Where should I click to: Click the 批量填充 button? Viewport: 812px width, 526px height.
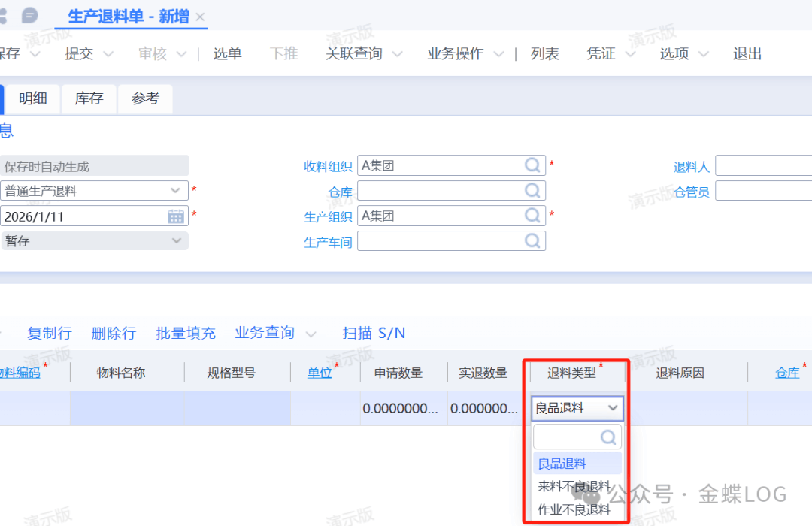(186, 333)
